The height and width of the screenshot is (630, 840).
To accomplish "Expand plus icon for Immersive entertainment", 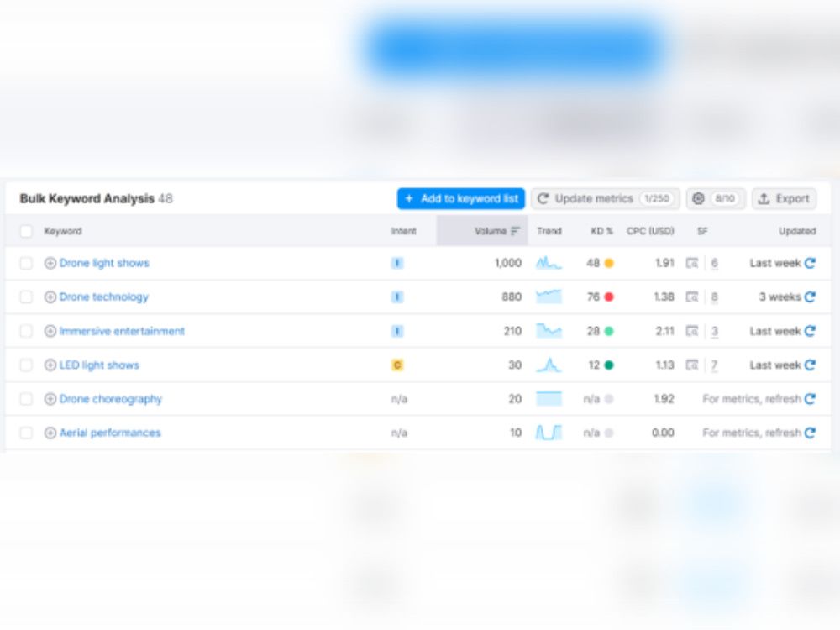I will pos(50,331).
